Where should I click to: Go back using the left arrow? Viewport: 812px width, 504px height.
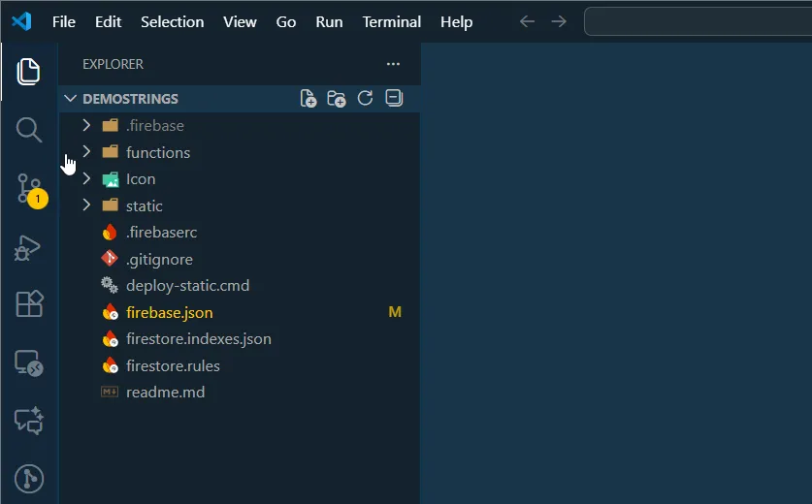tap(527, 21)
